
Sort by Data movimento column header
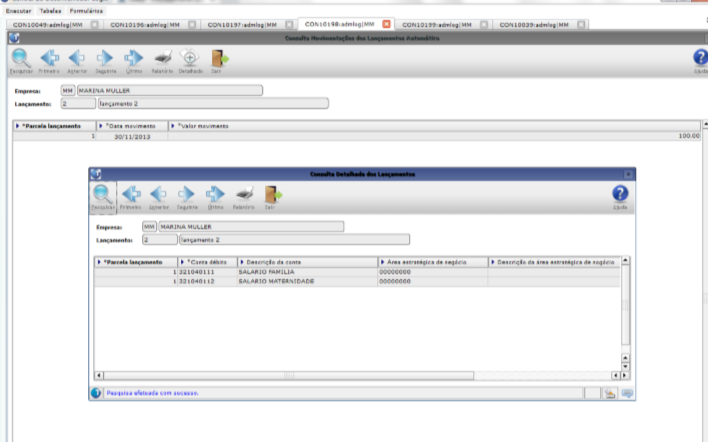(132, 126)
